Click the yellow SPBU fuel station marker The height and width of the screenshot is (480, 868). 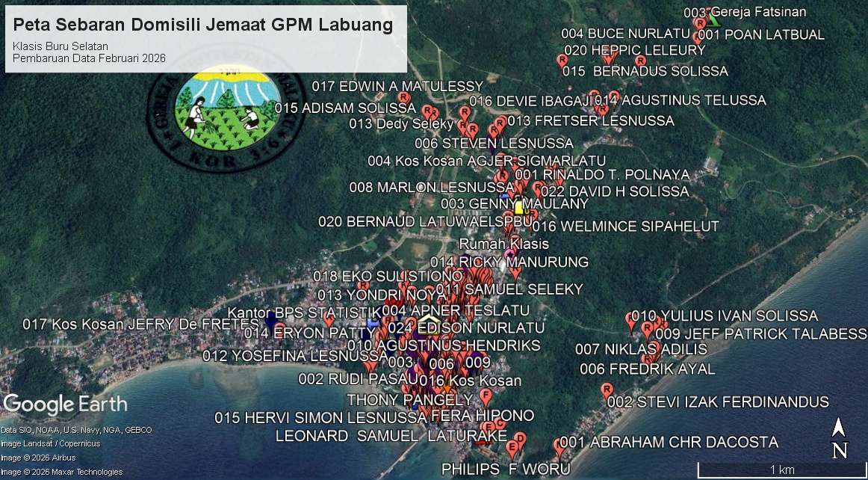pyautogui.click(x=518, y=208)
